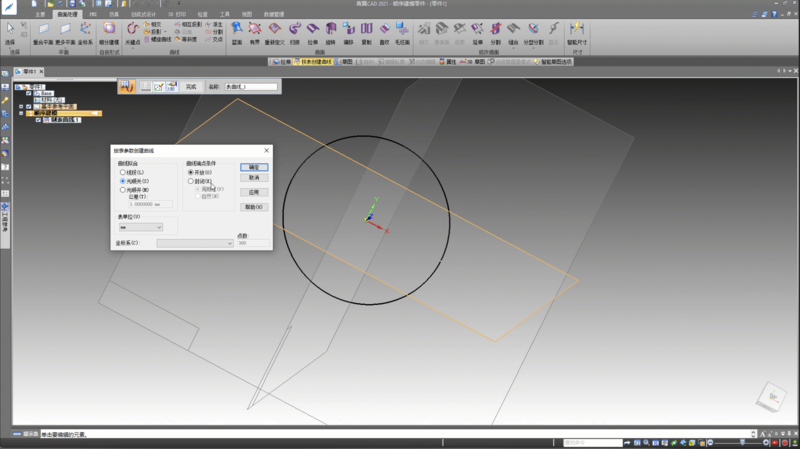Open the 仿真 ribbon tab
The width and height of the screenshot is (800, 449).
(114, 14)
